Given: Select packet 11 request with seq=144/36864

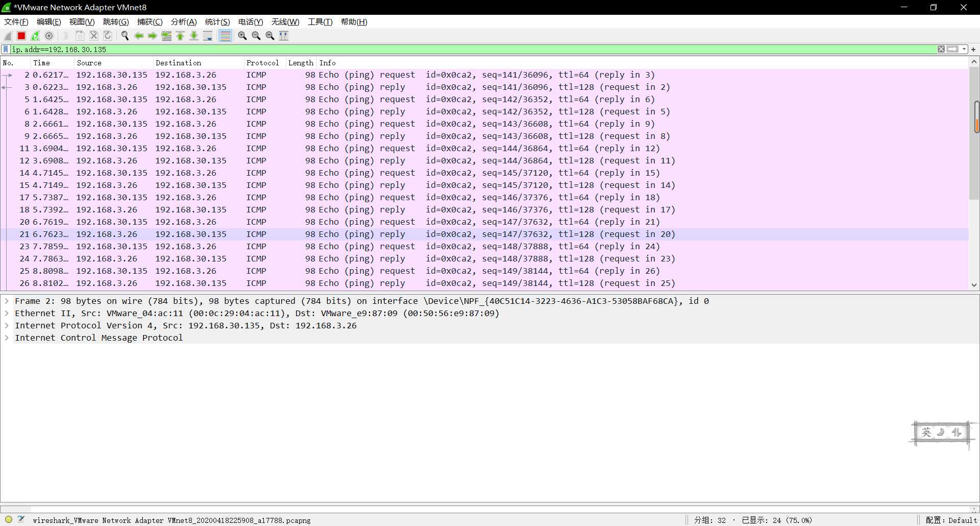Looking at the screenshot, I should (x=484, y=149).
